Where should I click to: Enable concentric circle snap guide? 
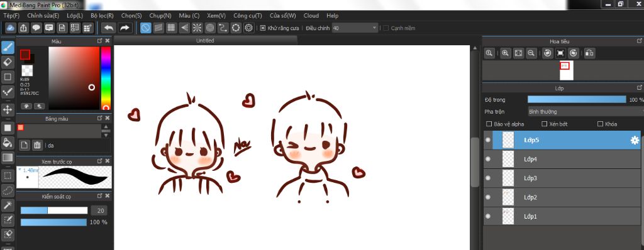210,28
